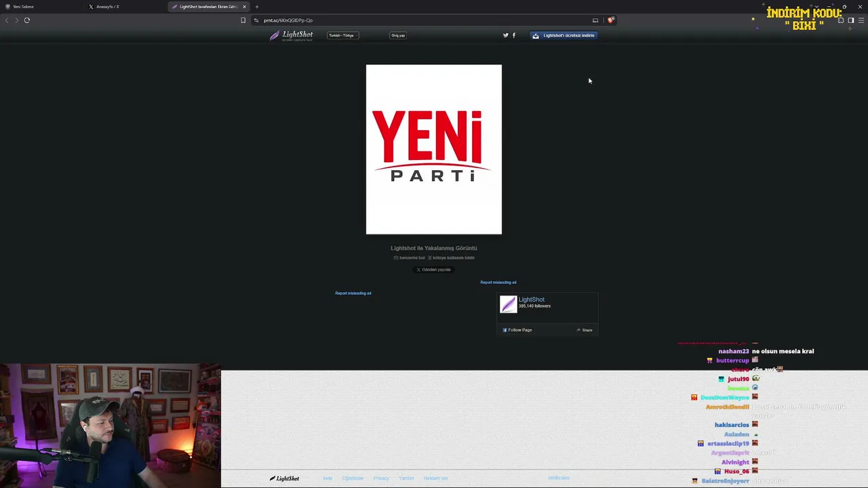Click the right-hand Report misleading ad link
Viewport: 868px width, 488px height.
coord(498,283)
